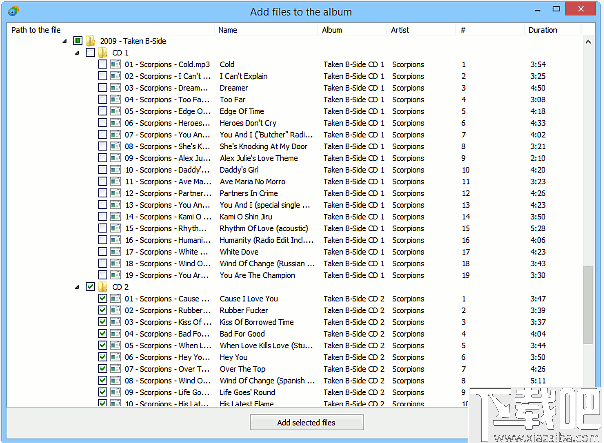The image size is (604, 443).
Task: Click the scroll up arrow of the file list
Action: pyautogui.click(x=588, y=42)
